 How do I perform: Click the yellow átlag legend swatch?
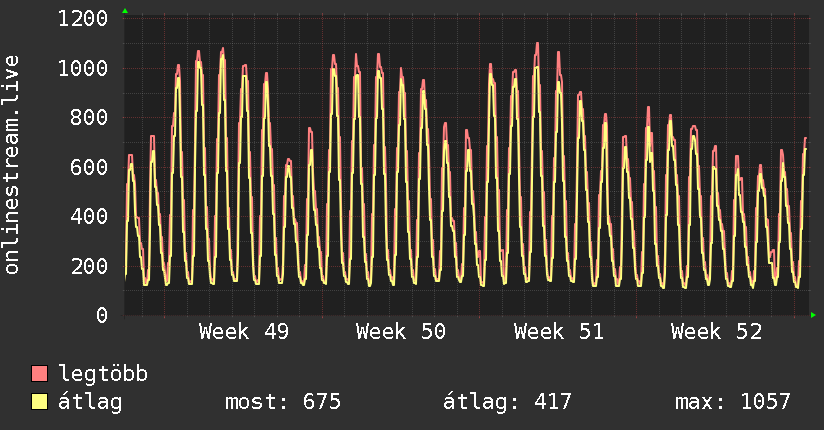(x=40, y=402)
